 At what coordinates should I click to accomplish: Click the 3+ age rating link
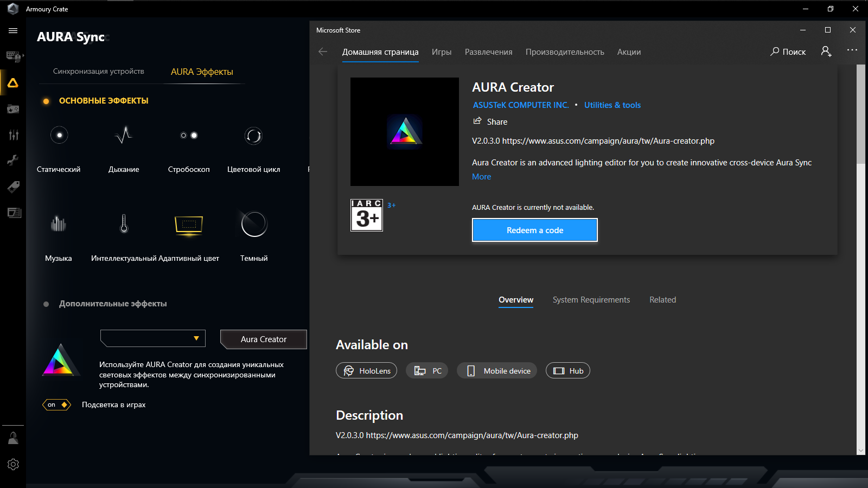(392, 205)
